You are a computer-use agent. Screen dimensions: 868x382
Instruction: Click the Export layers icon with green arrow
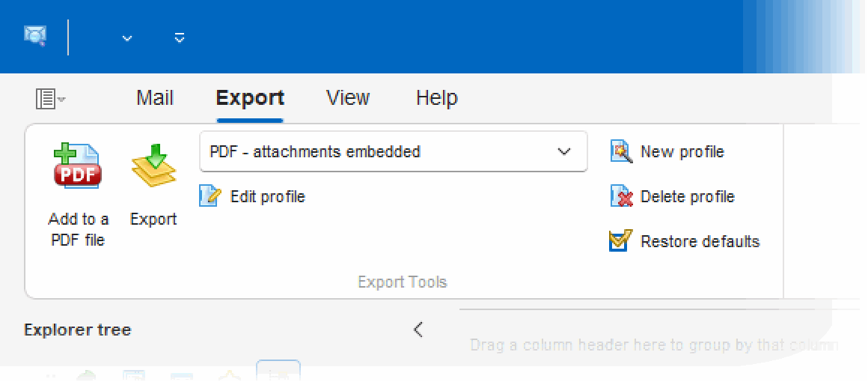(153, 166)
